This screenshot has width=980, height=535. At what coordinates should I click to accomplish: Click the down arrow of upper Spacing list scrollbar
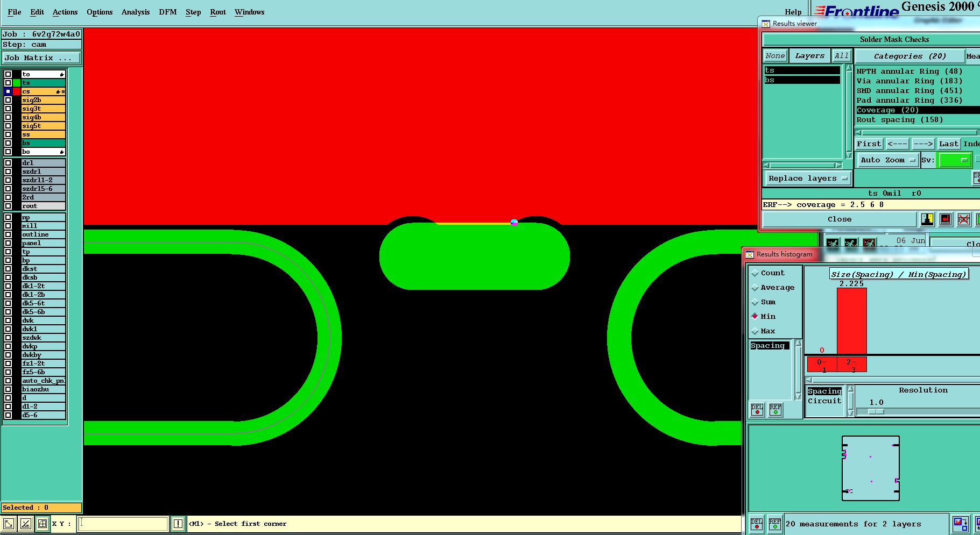pyautogui.click(x=799, y=396)
